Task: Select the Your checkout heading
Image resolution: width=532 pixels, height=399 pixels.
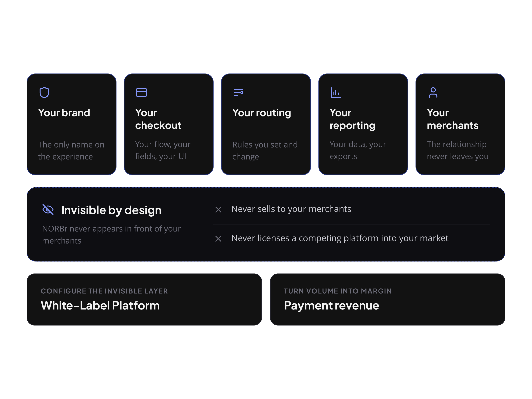Action: (158, 119)
